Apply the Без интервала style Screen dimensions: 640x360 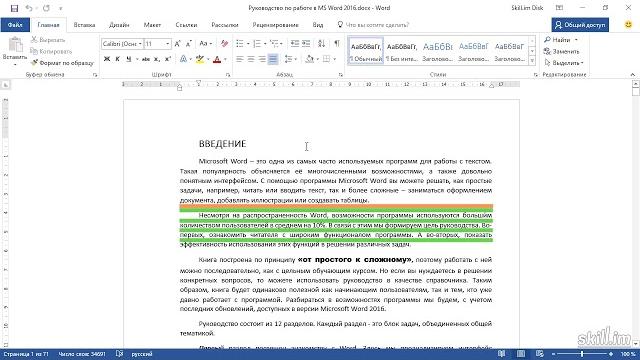[402, 51]
